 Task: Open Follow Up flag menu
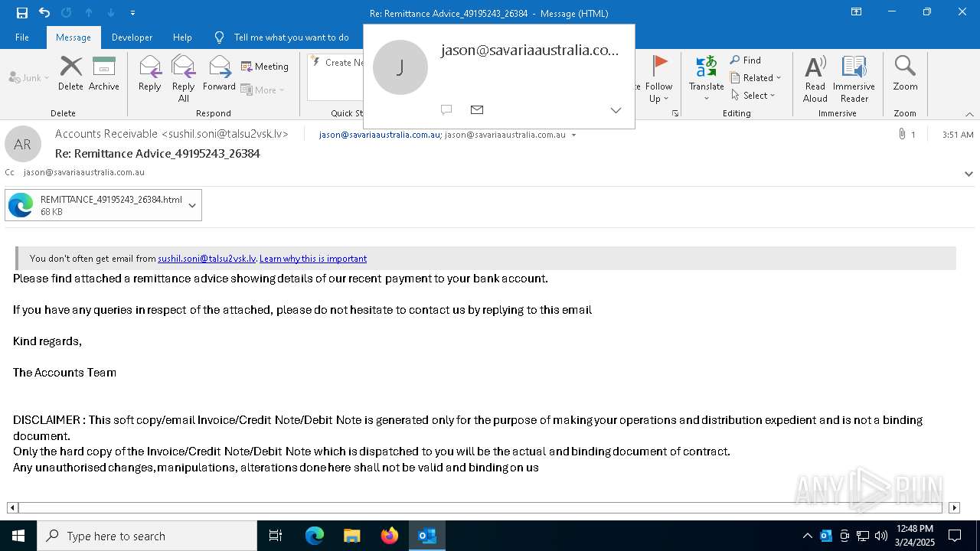(658, 78)
